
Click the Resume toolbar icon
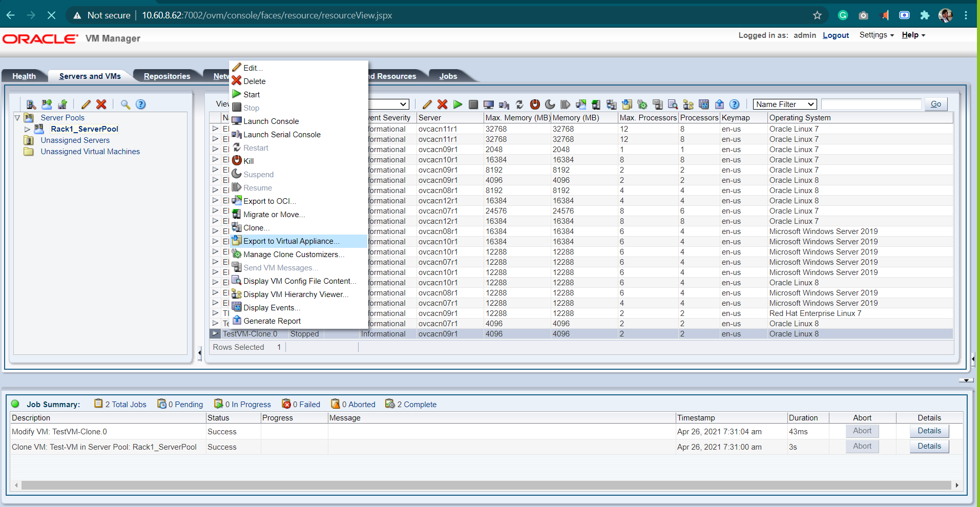[566, 104]
